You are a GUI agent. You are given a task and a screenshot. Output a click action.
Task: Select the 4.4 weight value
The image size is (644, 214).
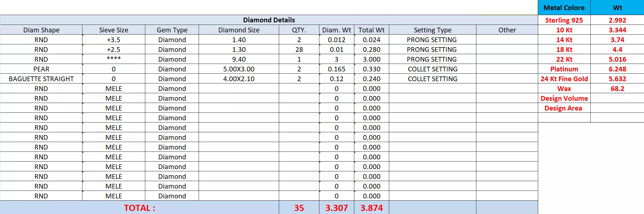617,49
